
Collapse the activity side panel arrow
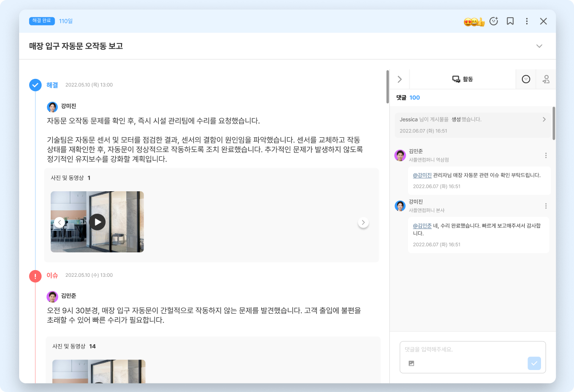400,79
